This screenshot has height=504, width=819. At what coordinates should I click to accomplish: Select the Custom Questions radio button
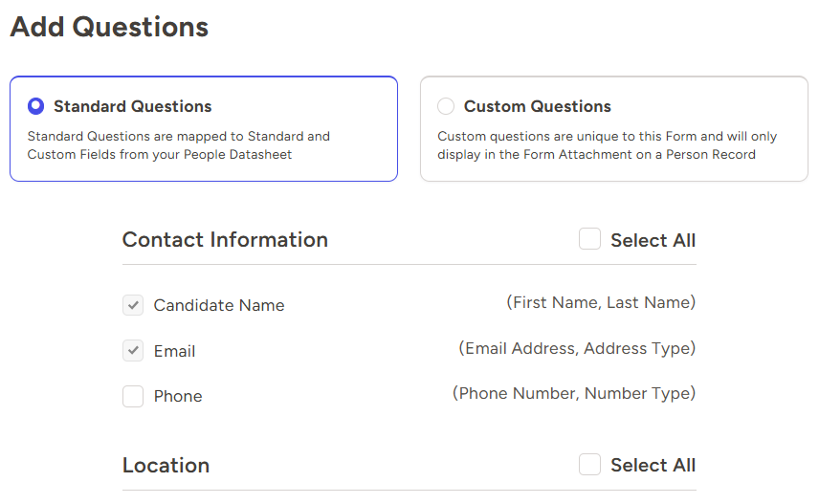446,106
